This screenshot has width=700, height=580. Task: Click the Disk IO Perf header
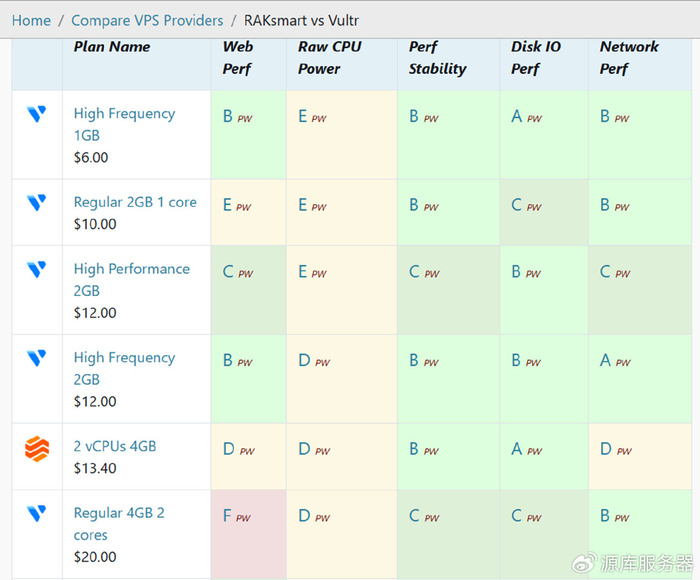point(538,58)
